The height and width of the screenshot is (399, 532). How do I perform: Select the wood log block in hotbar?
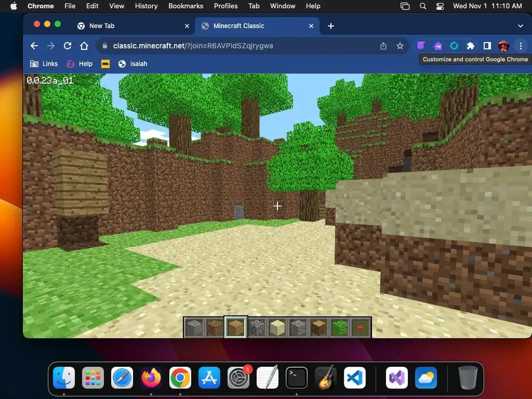(319, 327)
